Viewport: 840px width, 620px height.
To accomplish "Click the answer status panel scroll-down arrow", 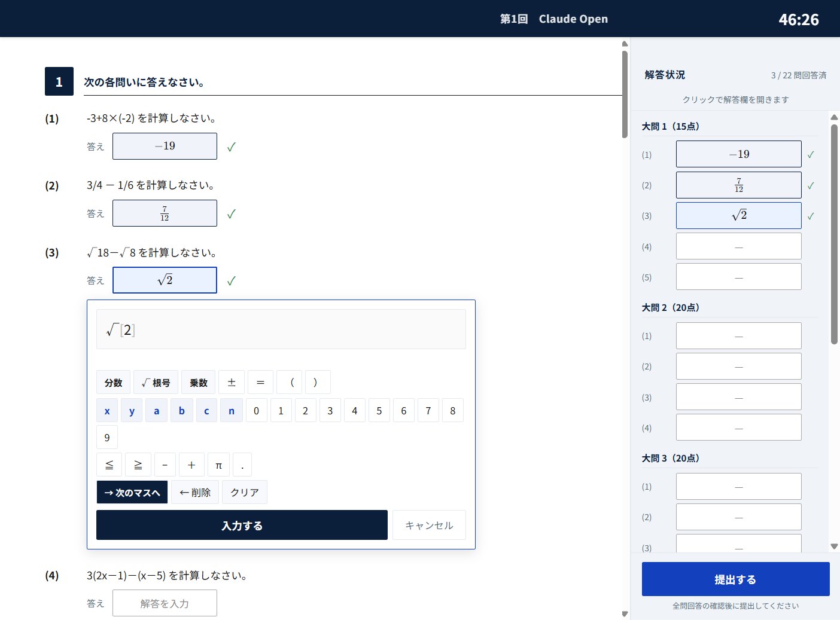I will pos(834,546).
